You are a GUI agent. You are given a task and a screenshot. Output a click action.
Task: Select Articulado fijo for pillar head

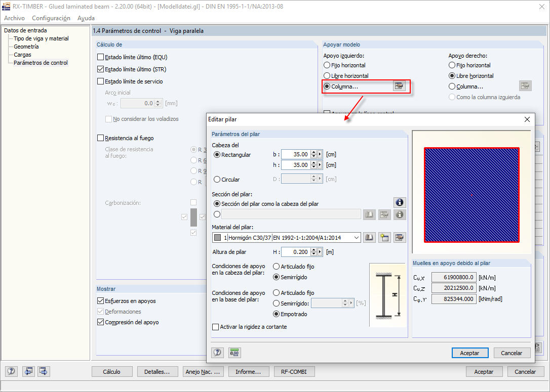pos(277,267)
